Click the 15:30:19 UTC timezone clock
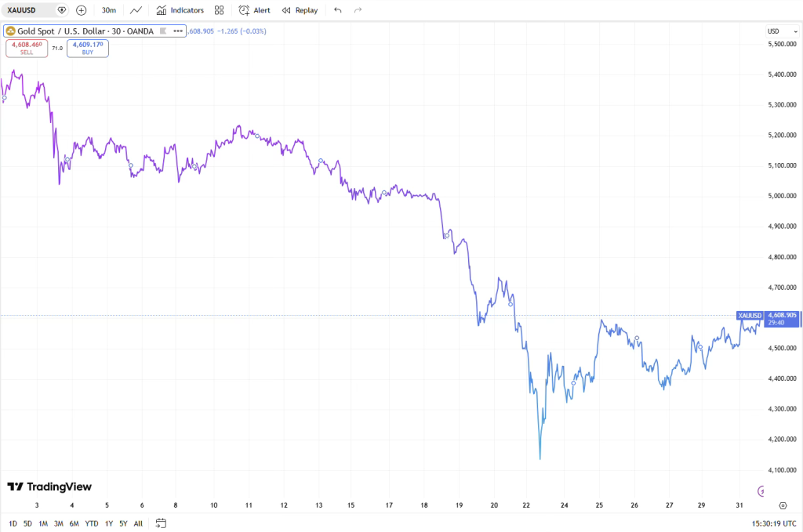 point(772,523)
